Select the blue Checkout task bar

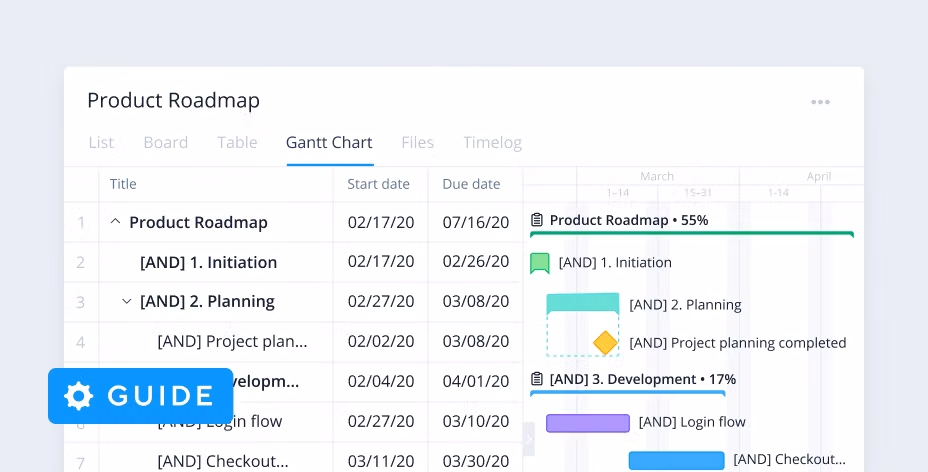[x=676, y=460]
